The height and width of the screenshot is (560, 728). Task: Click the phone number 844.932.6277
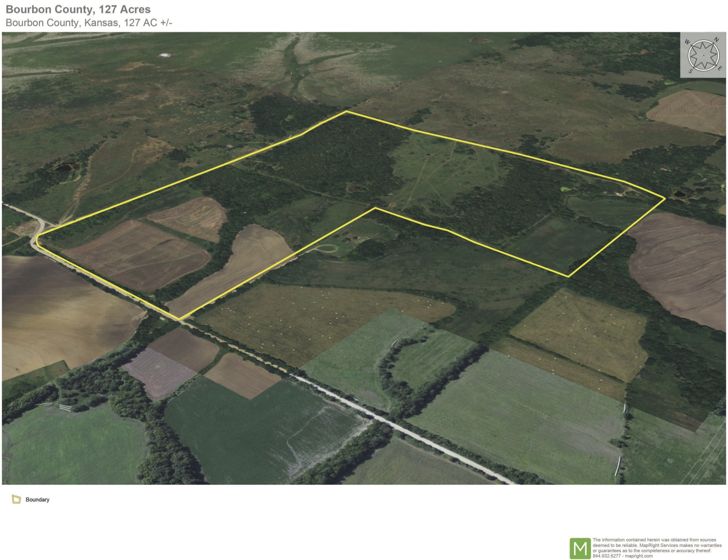click(x=607, y=556)
